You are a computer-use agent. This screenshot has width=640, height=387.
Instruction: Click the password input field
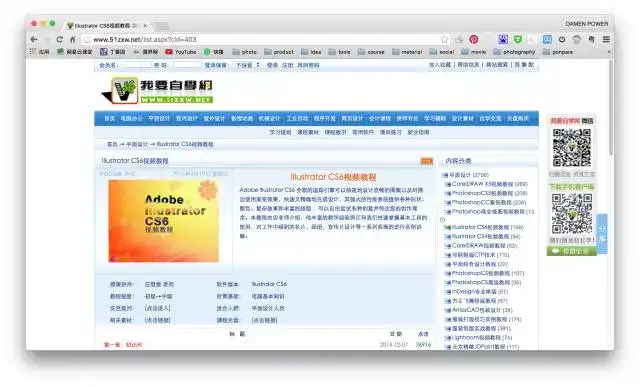tap(187, 65)
